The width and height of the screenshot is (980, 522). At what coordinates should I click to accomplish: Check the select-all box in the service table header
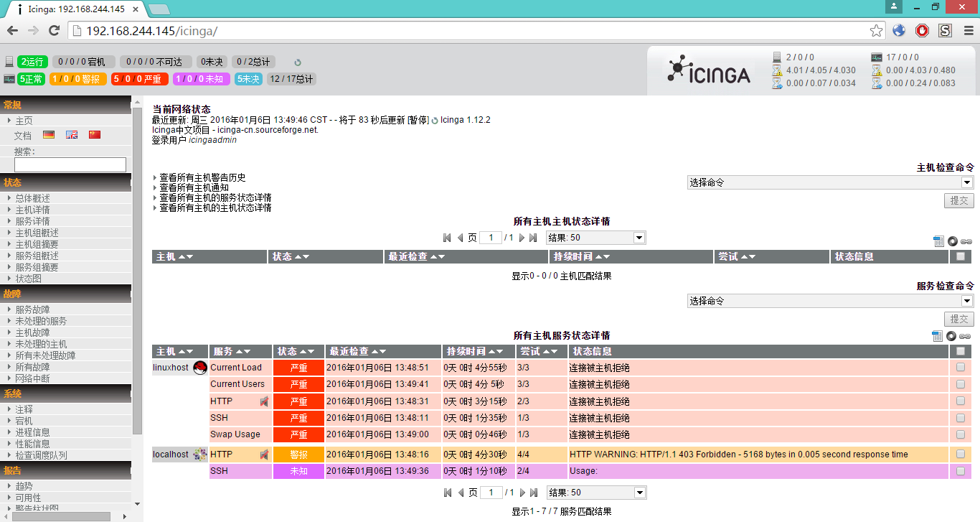[960, 351]
